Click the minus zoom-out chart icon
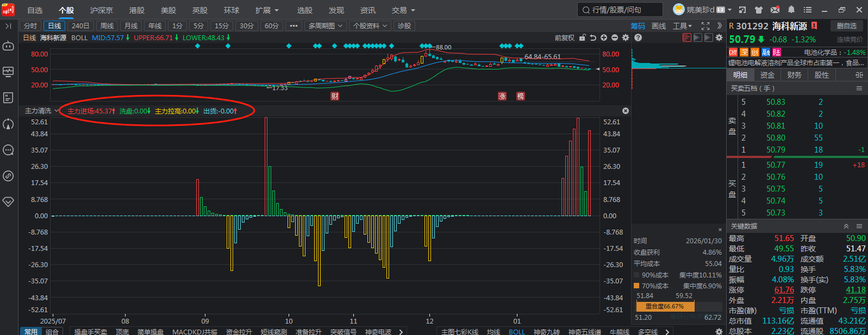Screen dimensions: 868x335 [615, 37]
